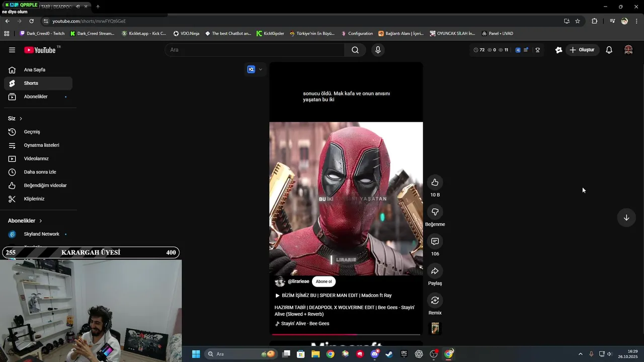Open Dark_Creed0 - Twitch bookmark
This screenshot has height=362, width=644.
pyautogui.click(x=42, y=34)
